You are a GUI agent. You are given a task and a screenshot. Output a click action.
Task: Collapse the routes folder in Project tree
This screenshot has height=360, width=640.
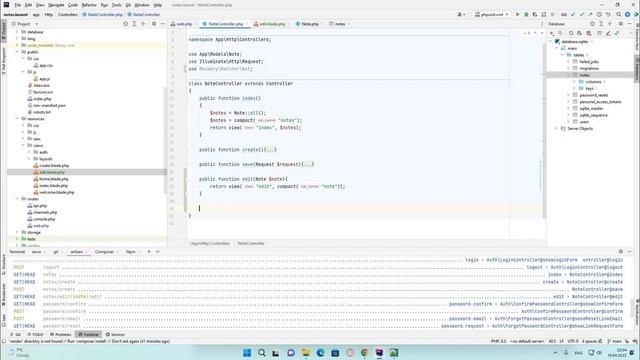(x=18, y=199)
